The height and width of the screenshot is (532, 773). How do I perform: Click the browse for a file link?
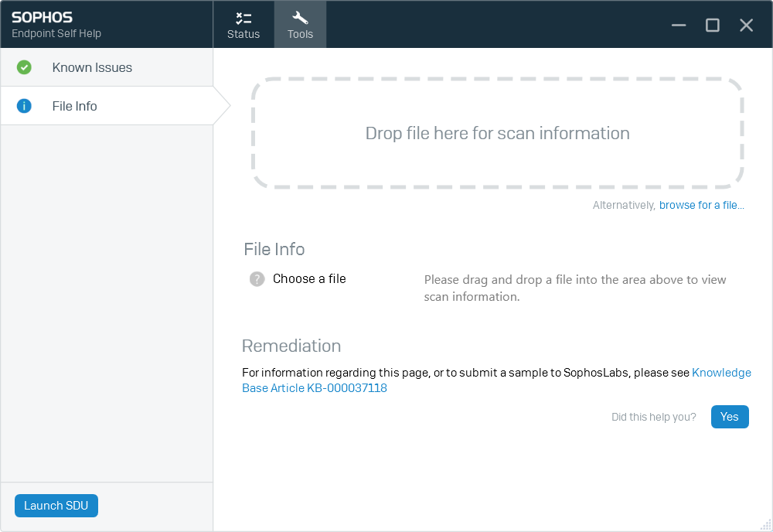[x=701, y=205]
